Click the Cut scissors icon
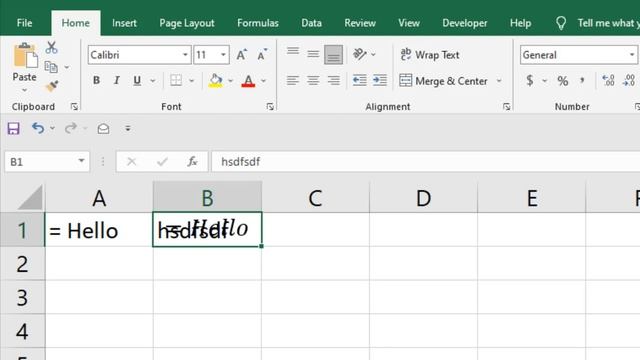 coord(51,47)
